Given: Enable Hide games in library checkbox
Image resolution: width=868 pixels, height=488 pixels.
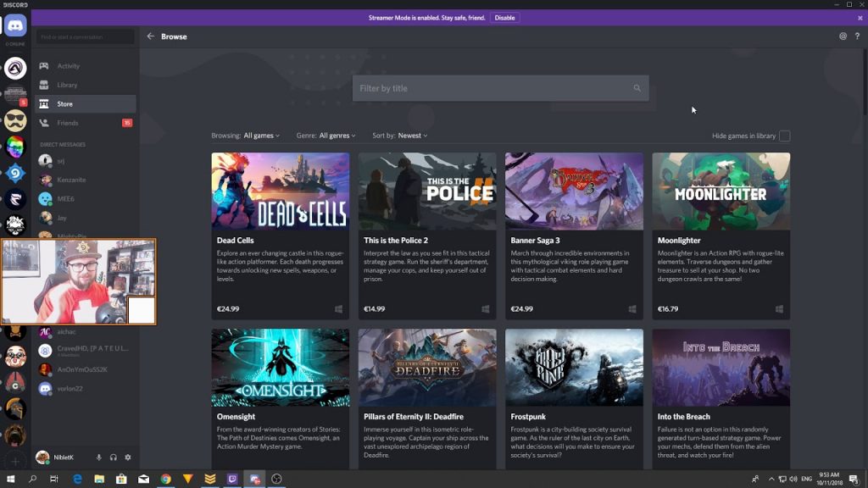Looking at the screenshot, I should 784,136.
